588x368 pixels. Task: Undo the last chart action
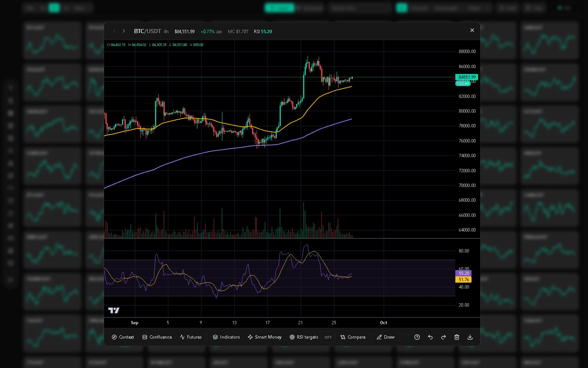point(430,337)
